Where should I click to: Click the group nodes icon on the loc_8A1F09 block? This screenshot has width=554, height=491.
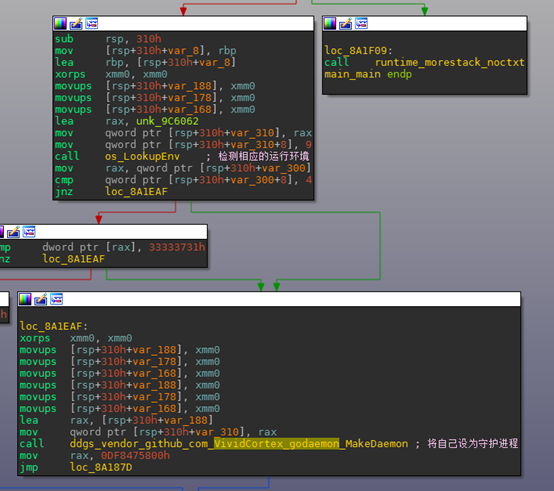[361, 24]
